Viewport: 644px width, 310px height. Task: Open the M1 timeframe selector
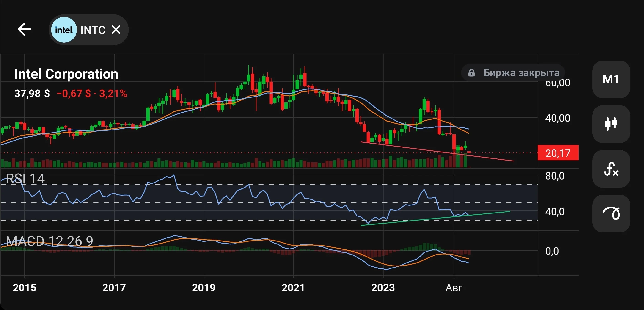click(611, 79)
